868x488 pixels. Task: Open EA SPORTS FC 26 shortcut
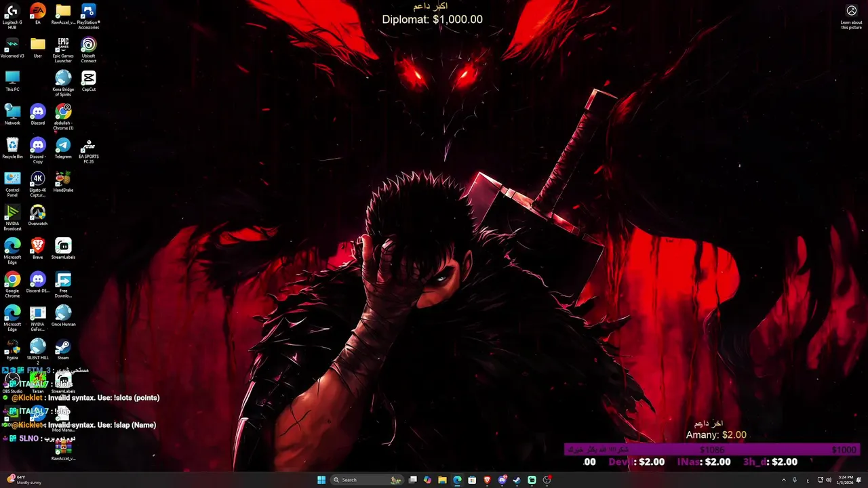click(89, 150)
